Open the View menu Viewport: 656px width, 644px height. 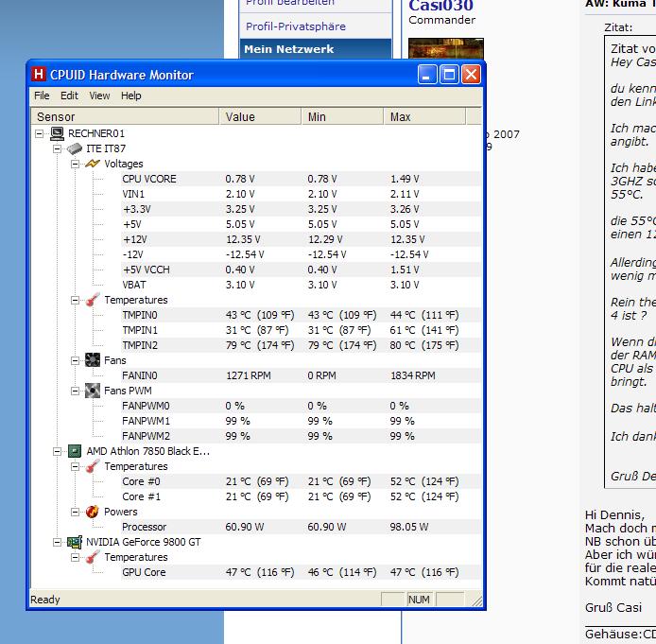(x=99, y=96)
